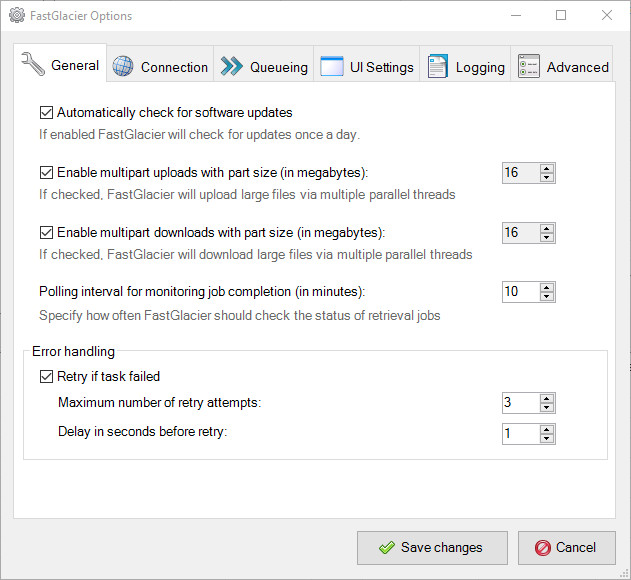
Task: Decrease multipart download part size
Action: 546,237
